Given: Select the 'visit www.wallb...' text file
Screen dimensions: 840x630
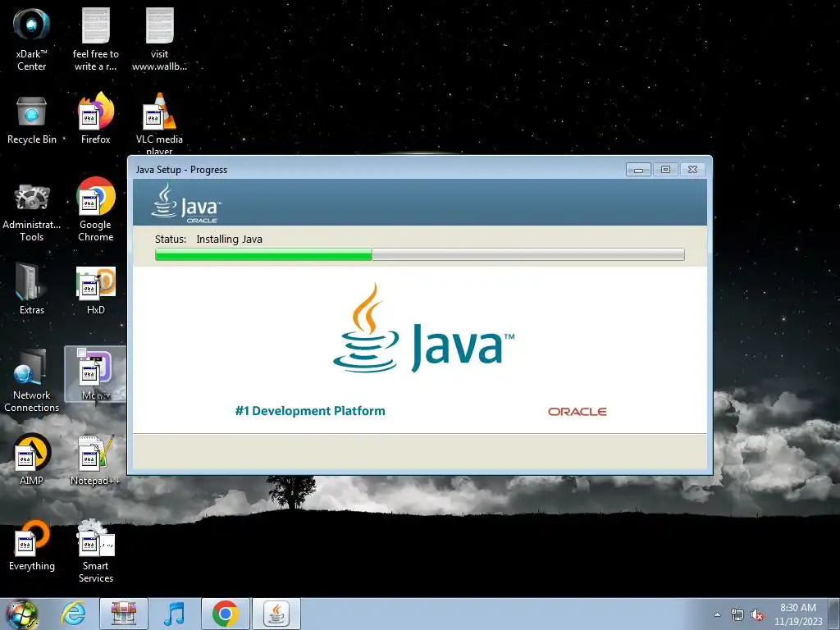Looking at the screenshot, I should 159,39.
